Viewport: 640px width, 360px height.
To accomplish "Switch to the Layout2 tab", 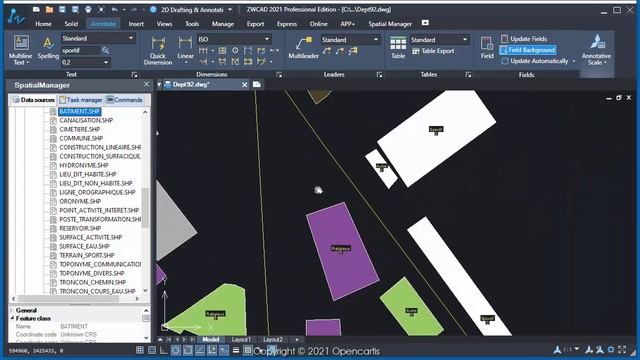I will point(273,340).
